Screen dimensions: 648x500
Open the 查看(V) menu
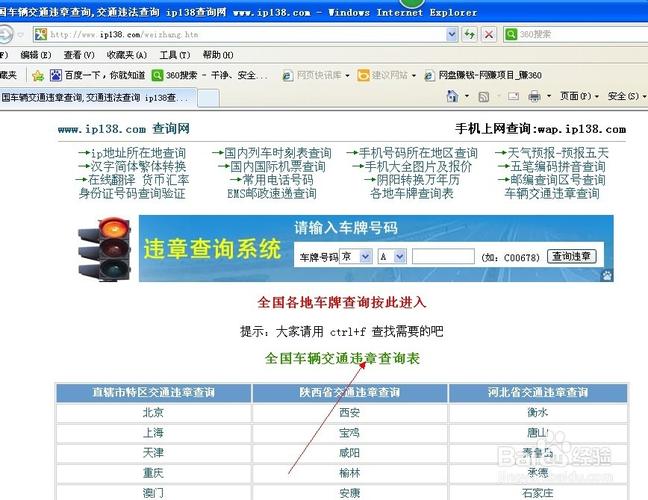point(79,55)
